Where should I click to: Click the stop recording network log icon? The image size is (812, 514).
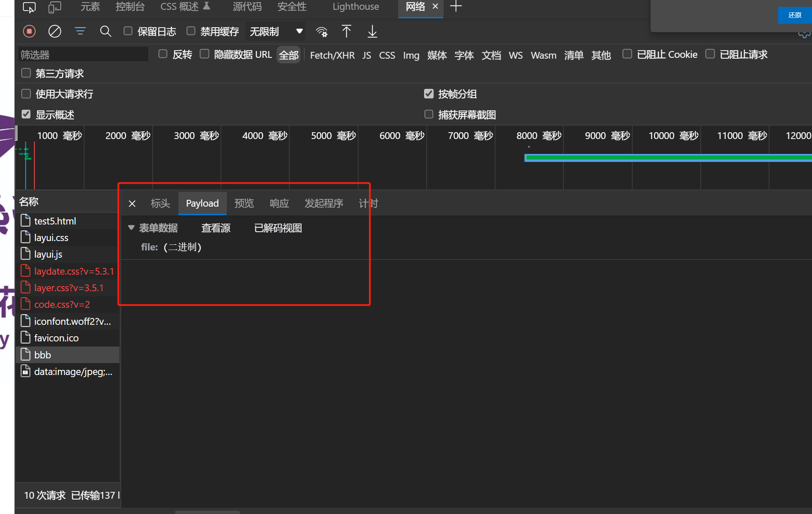pos(29,31)
